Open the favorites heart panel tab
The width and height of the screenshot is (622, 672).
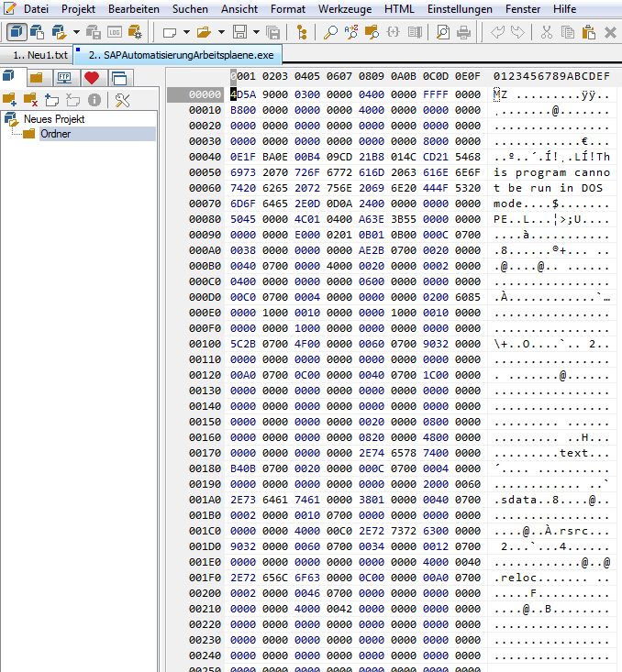point(92,78)
